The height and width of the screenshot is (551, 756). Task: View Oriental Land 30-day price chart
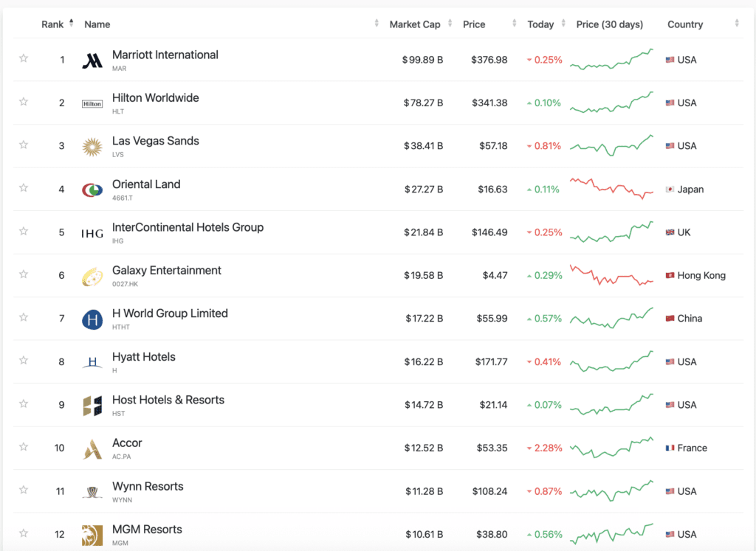(611, 187)
